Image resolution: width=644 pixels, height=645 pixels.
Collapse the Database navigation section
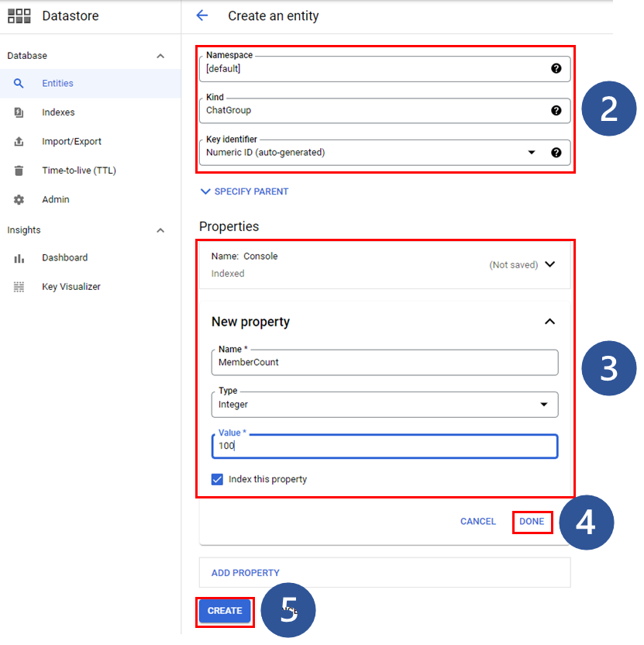pyautogui.click(x=160, y=55)
